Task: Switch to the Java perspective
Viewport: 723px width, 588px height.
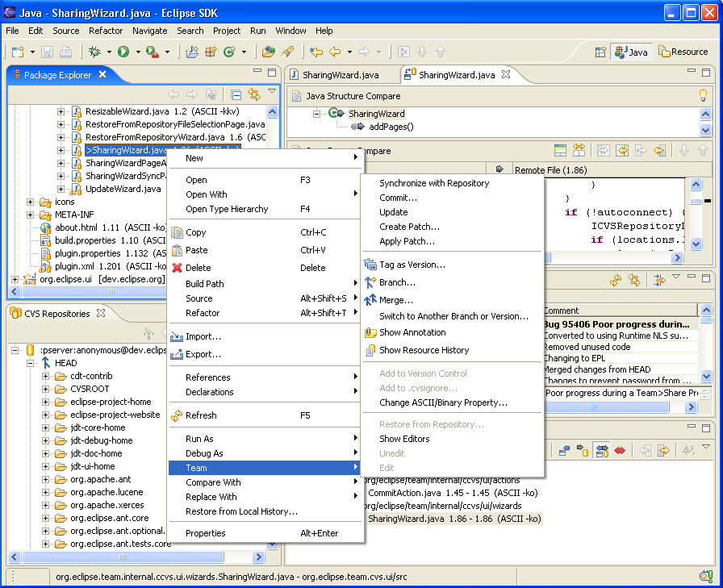Action: [631, 52]
